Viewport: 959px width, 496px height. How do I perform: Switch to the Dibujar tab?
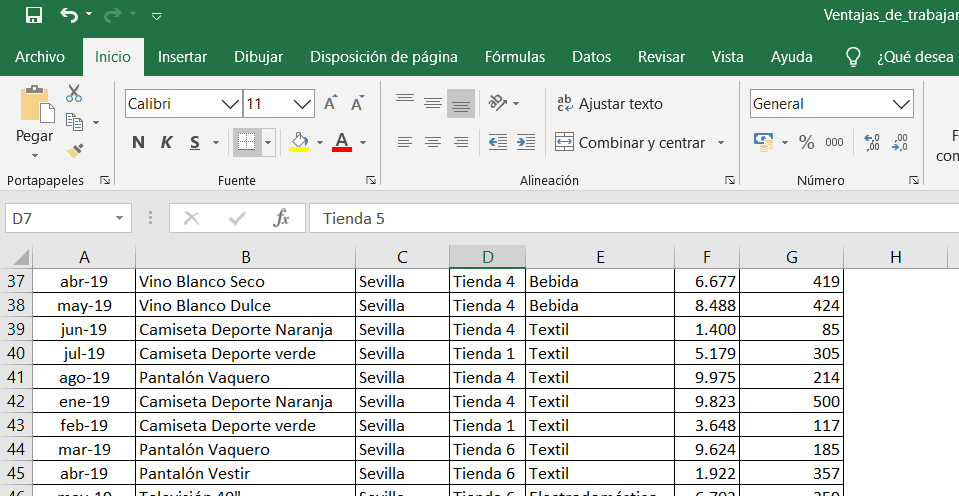258,57
